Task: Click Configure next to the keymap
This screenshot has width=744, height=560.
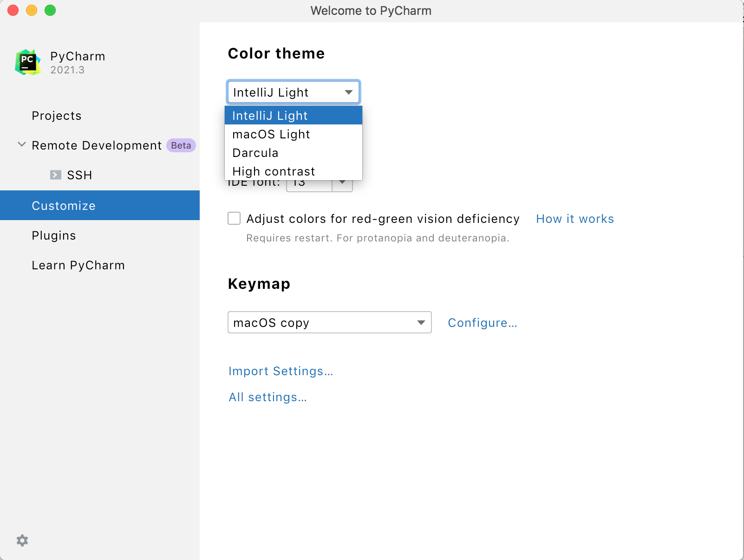Action: coord(483,322)
